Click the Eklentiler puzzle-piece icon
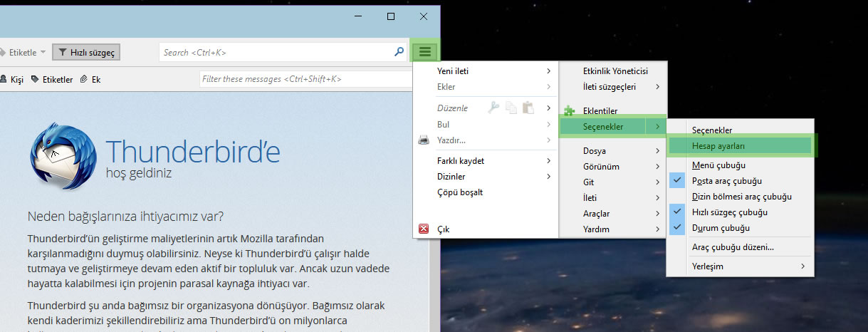The width and height of the screenshot is (868, 332). (x=569, y=111)
